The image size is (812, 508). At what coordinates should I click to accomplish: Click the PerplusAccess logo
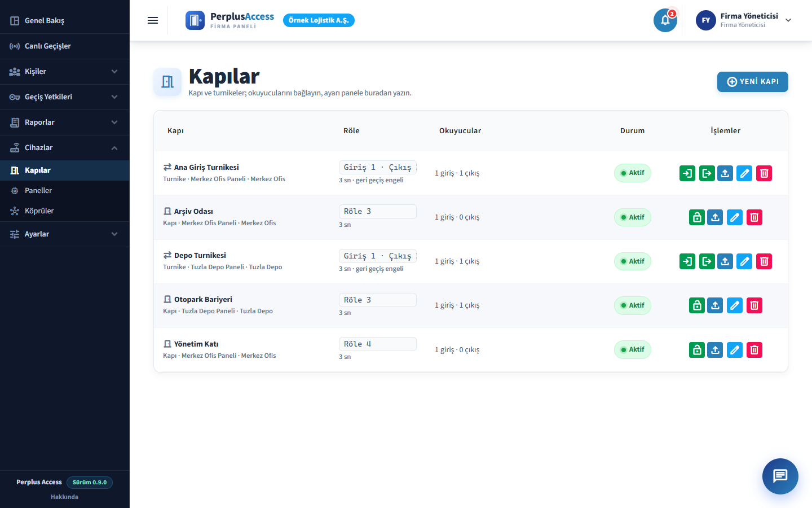pyautogui.click(x=230, y=20)
